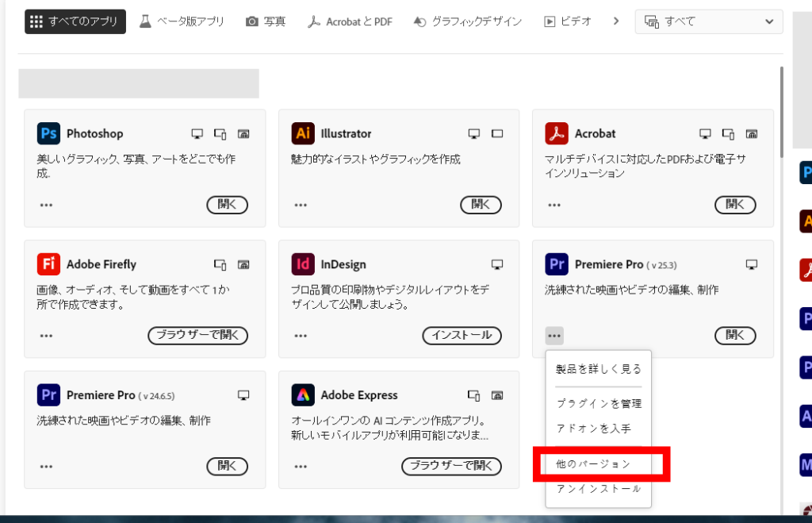Click the Photoshop Ps app icon

(48, 134)
